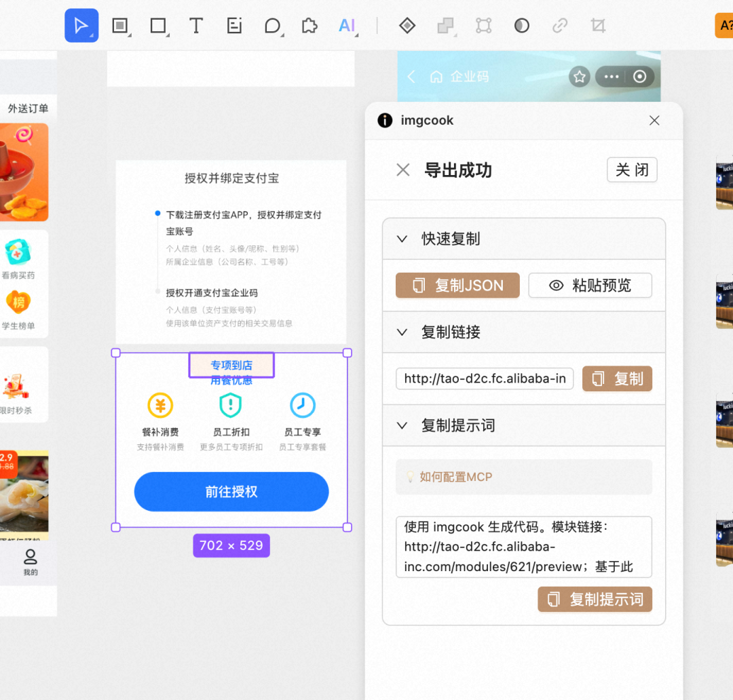Open the 如何配置MCP link
The image size is (733, 700).
coord(456,477)
